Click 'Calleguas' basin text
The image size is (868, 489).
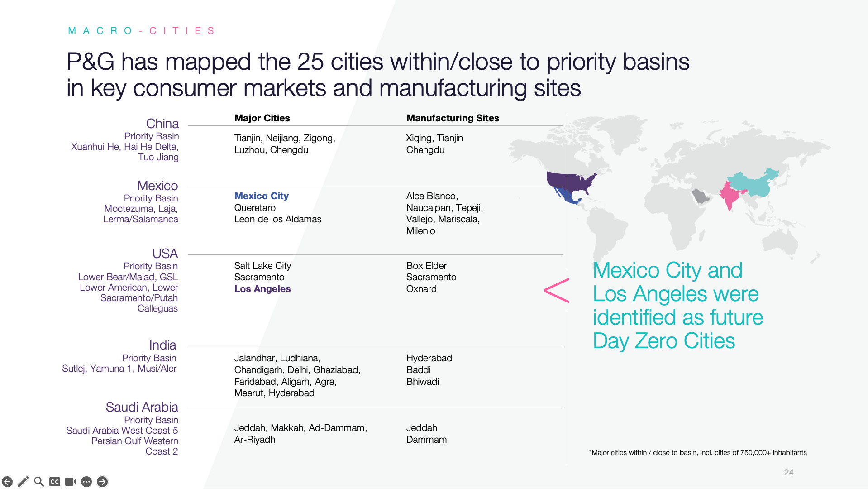coord(157,308)
